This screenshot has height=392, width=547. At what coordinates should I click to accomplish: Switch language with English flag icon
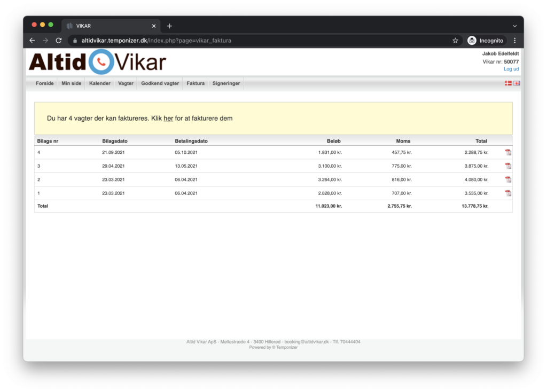[517, 83]
